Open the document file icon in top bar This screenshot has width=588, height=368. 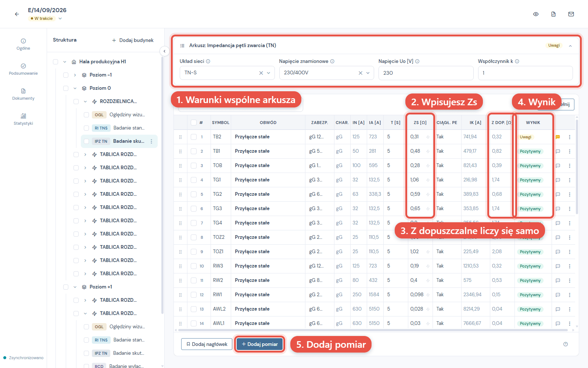tap(553, 14)
